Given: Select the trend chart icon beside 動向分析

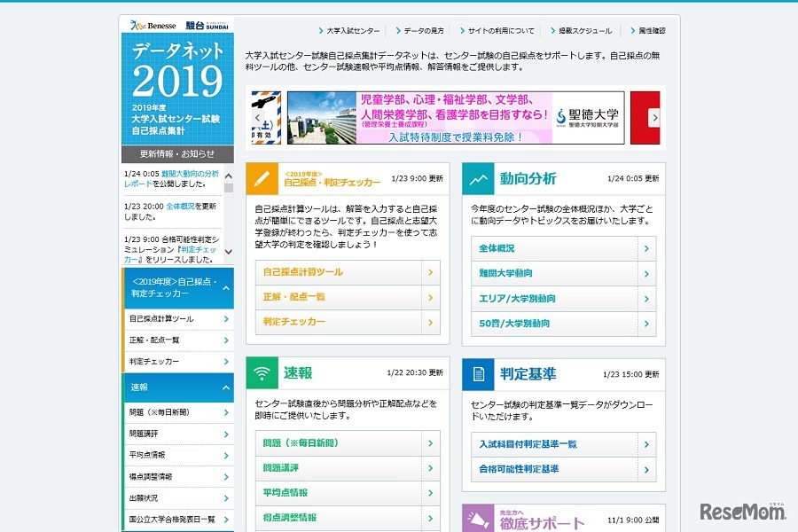Looking at the screenshot, I should [478, 177].
